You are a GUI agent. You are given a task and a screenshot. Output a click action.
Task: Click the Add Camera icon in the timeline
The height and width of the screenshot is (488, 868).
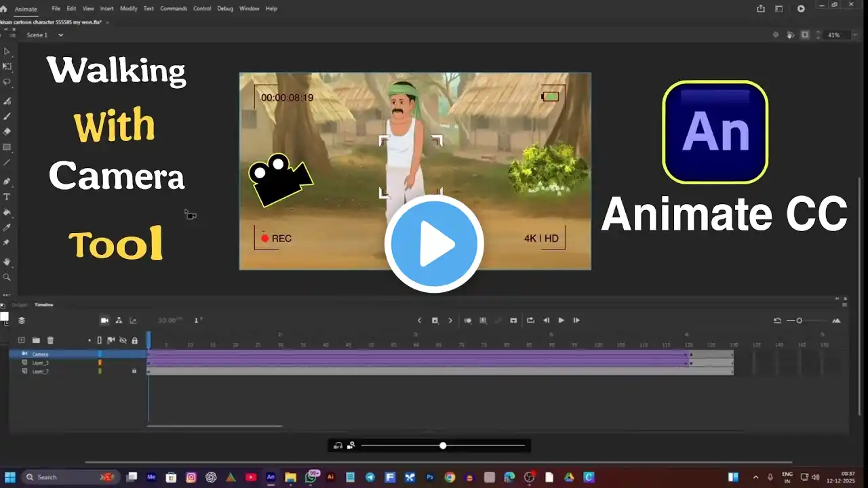point(104,321)
